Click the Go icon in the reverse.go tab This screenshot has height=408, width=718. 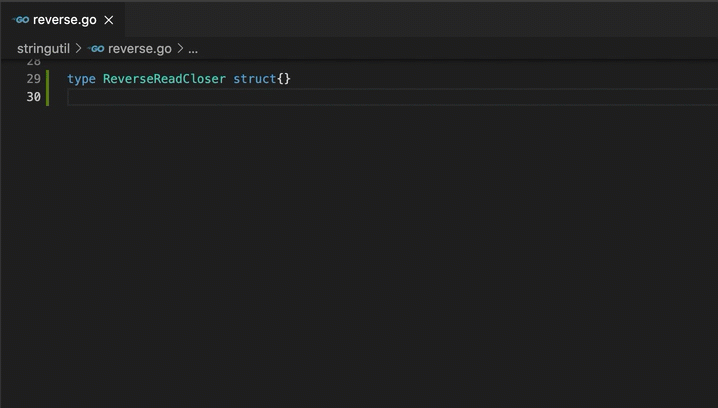pyautogui.click(x=21, y=20)
